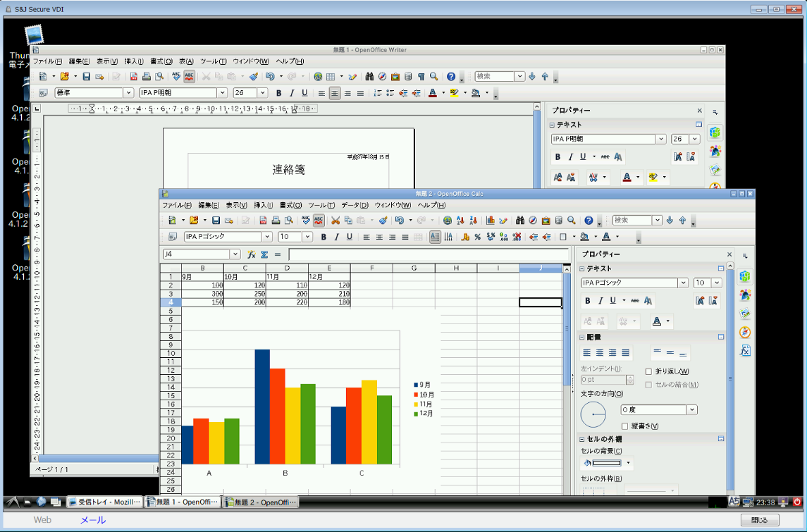807x532 pixels.
Task: Switch to 無題 2 OpenOffice taskbar button
Action: (x=260, y=502)
